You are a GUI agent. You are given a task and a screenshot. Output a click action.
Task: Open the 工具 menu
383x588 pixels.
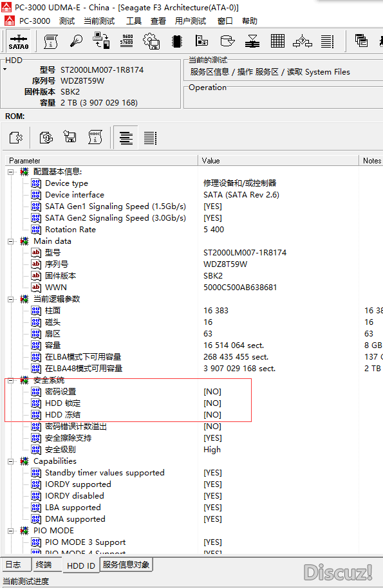pyautogui.click(x=133, y=21)
